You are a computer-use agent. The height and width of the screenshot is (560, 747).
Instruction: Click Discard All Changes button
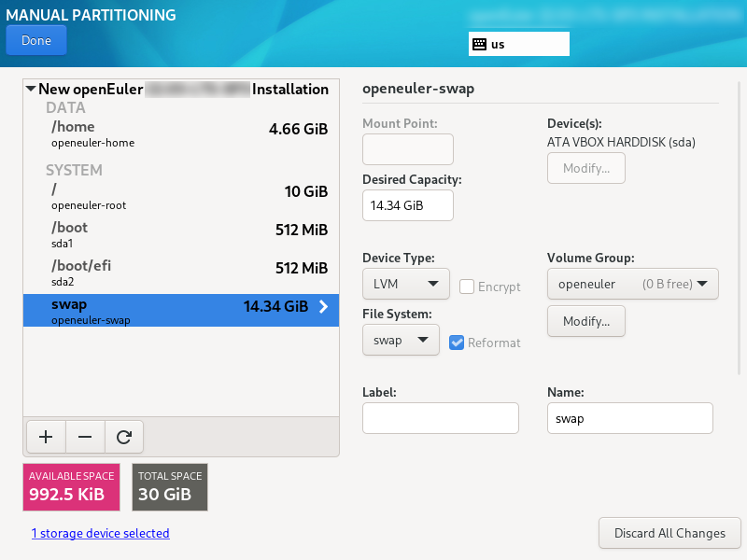669,533
